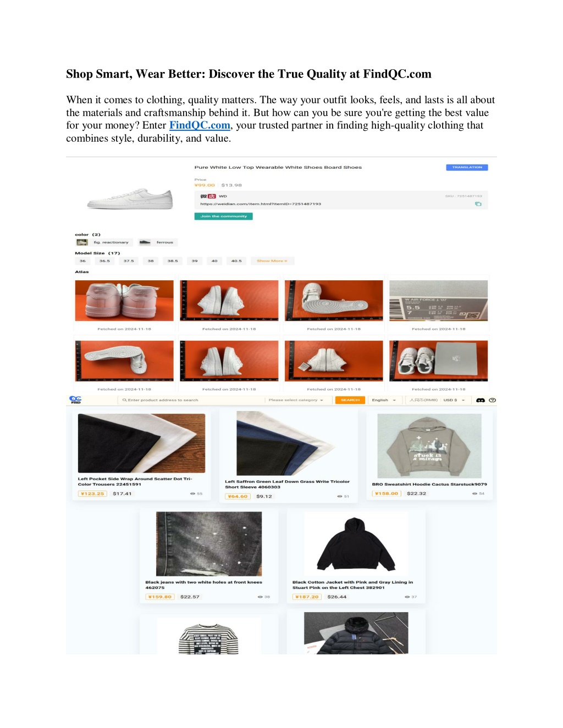Copy the Weidian product link icon

(478, 204)
